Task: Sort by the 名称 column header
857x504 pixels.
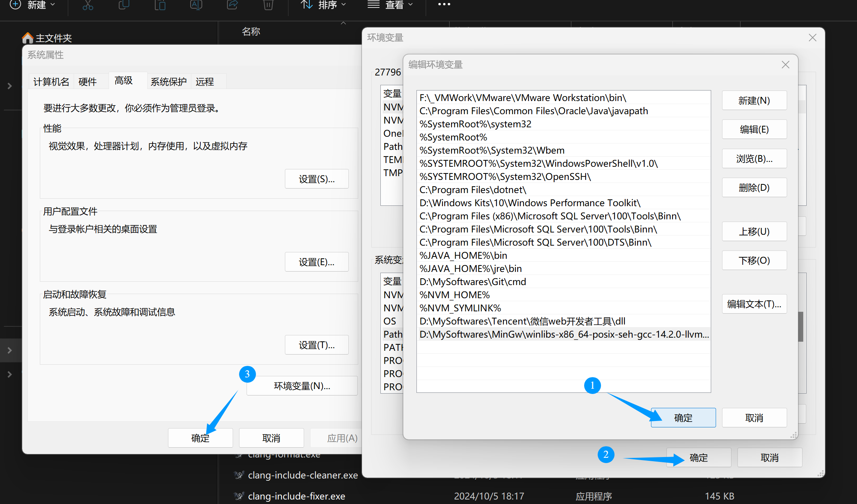Action: tap(251, 32)
